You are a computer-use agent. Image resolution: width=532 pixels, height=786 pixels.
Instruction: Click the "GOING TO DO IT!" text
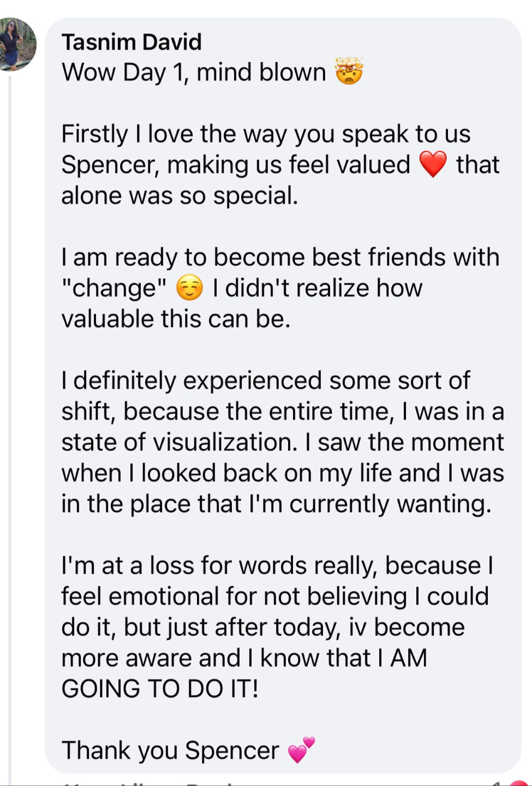[160, 689]
